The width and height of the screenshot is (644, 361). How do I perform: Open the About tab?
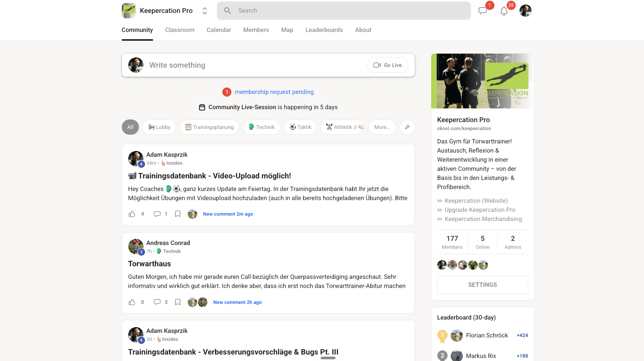(363, 30)
